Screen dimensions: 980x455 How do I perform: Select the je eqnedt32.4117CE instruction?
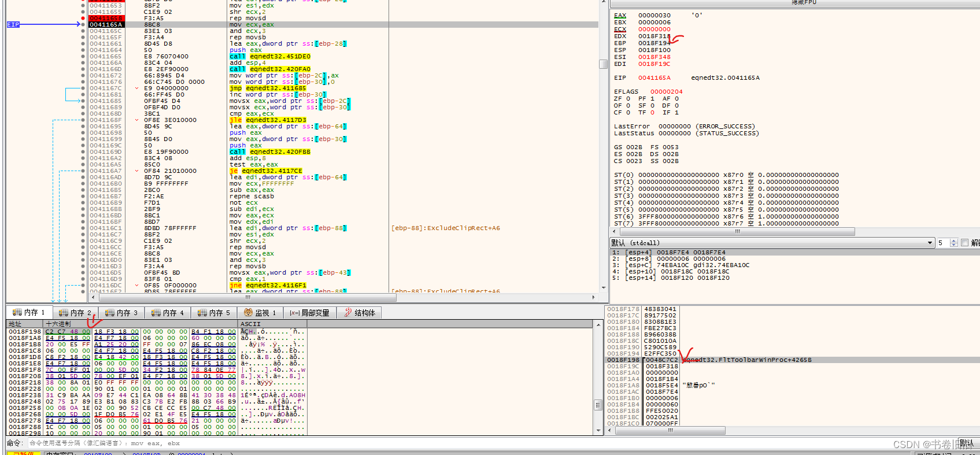[266, 171]
